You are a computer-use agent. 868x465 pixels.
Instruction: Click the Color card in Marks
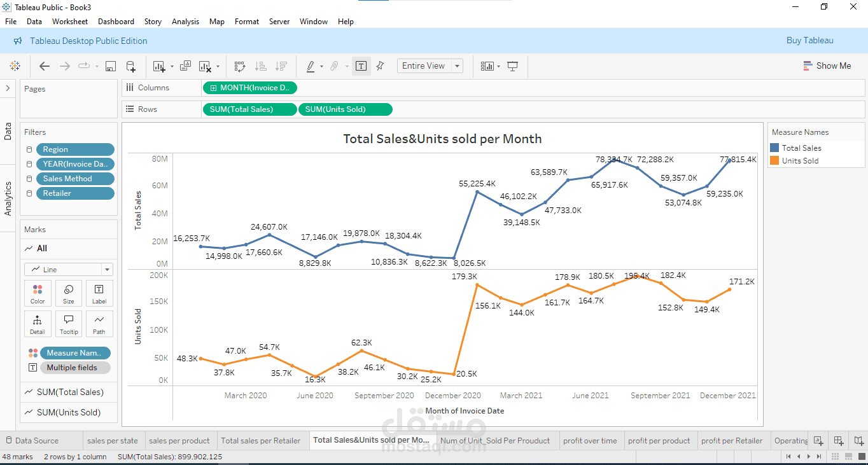tap(38, 294)
